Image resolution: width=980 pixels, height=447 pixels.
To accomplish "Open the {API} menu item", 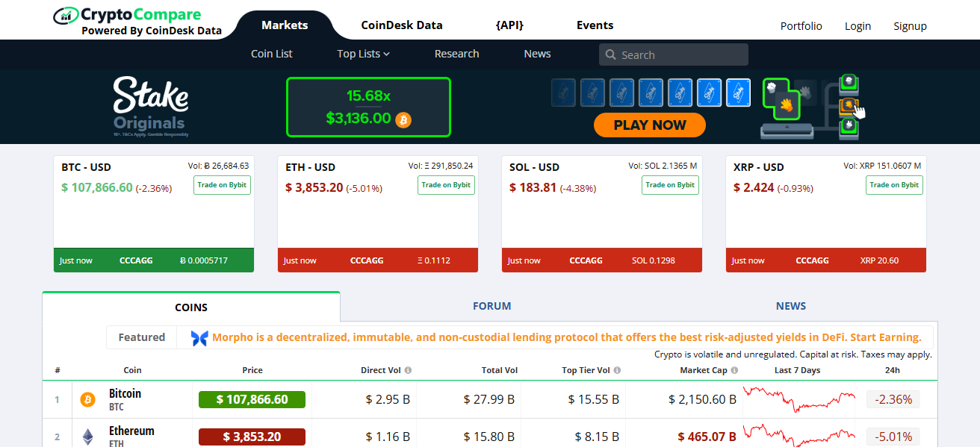I will (509, 25).
